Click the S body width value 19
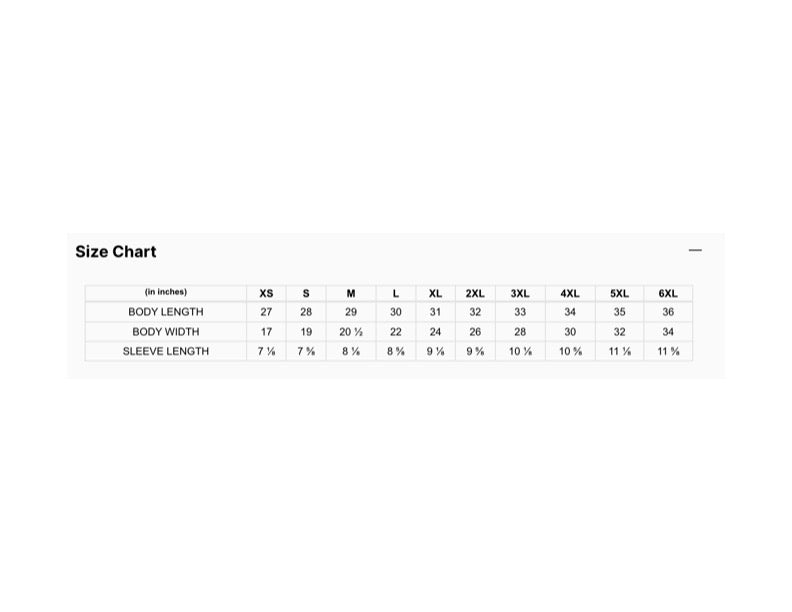This screenshot has height=612, width=792. point(306,332)
